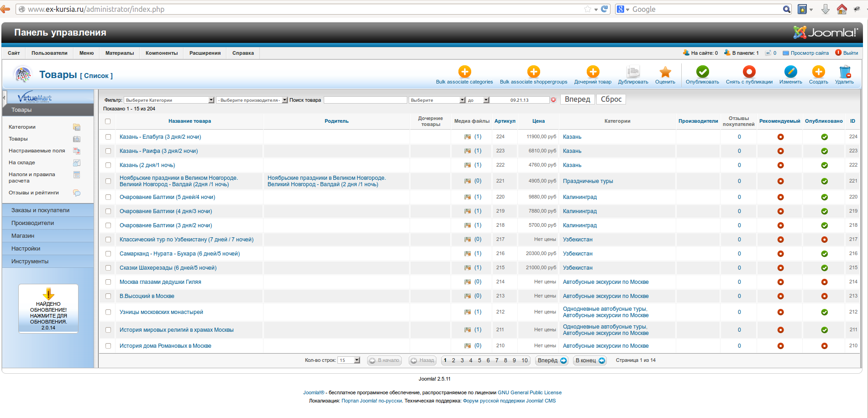
Task: Expand the Заказы и покупатели sidebar section
Action: (x=48, y=210)
